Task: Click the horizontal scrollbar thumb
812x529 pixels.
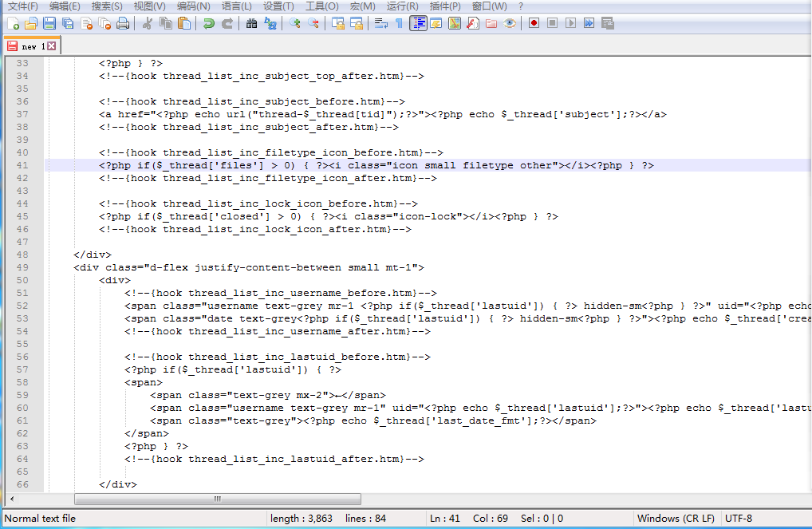Action: tap(218, 499)
